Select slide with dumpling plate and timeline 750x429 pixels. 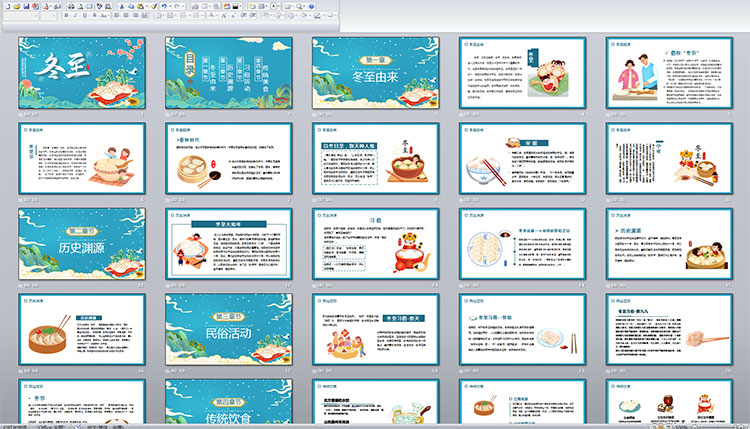click(x=522, y=244)
